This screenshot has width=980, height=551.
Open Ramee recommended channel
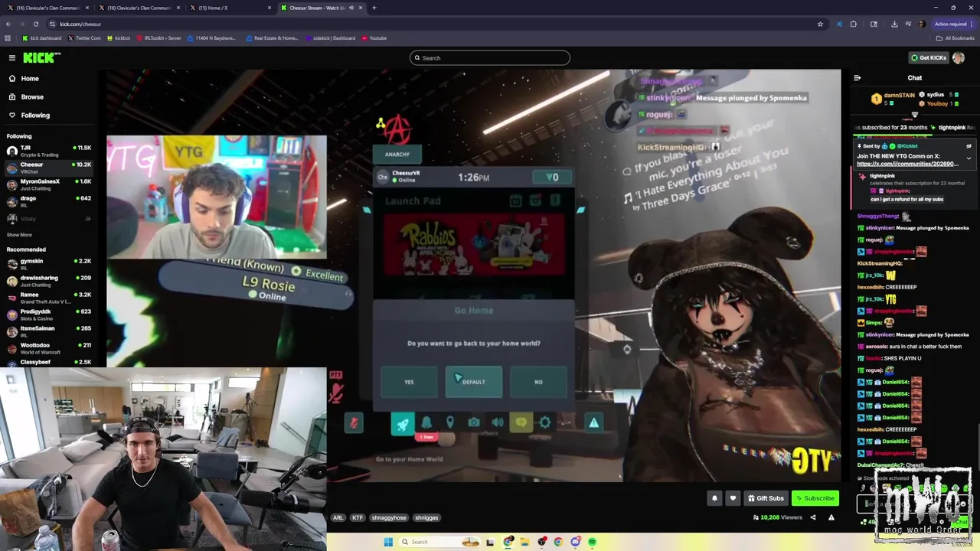click(x=48, y=298)
